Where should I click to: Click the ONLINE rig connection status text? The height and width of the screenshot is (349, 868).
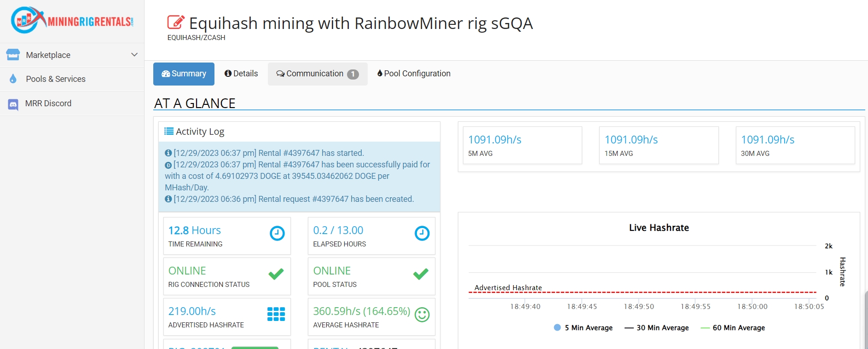[x=187, y=271]
